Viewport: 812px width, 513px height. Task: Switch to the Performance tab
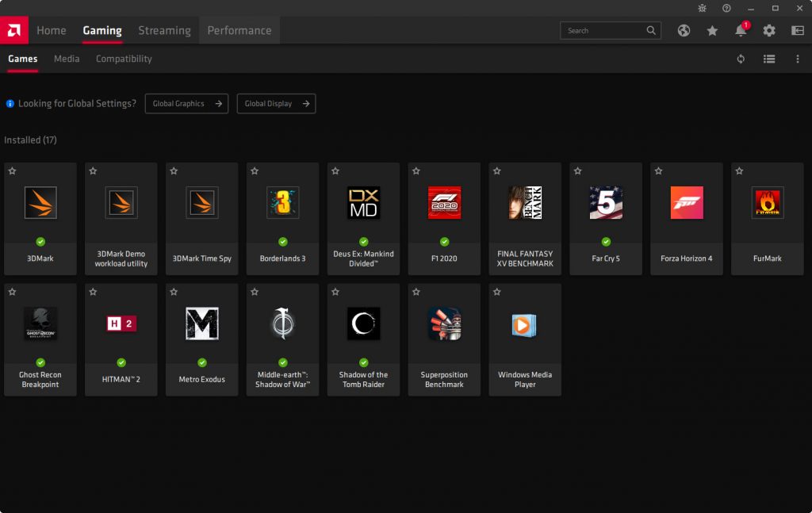pyautogui.click(x=239, y=31)
